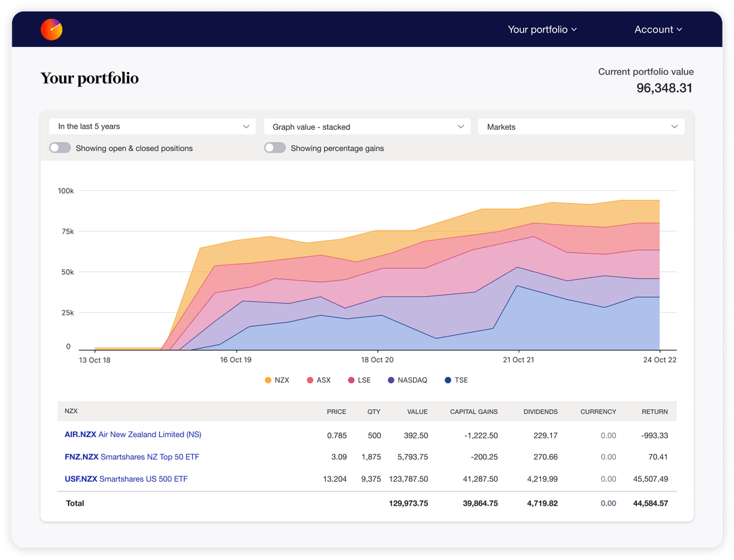Click total capital gains 39,864.75
734x560 pixels.
(x=480, y=504)
